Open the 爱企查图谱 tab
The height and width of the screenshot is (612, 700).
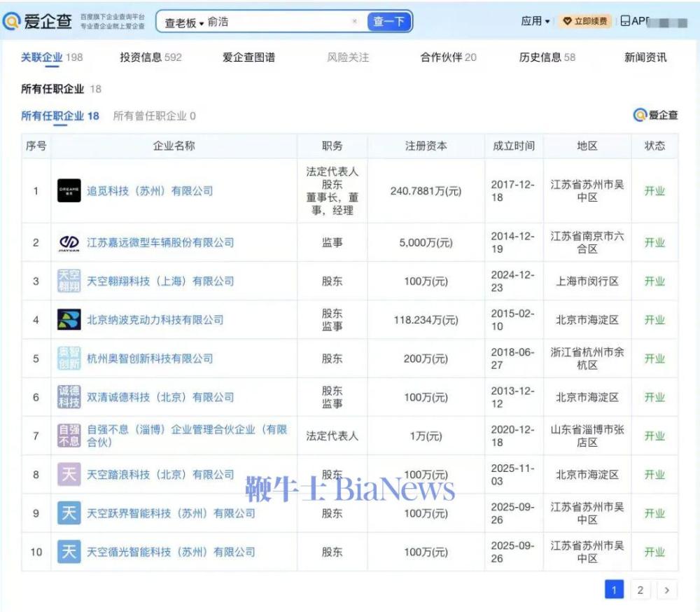click(248, 57)
